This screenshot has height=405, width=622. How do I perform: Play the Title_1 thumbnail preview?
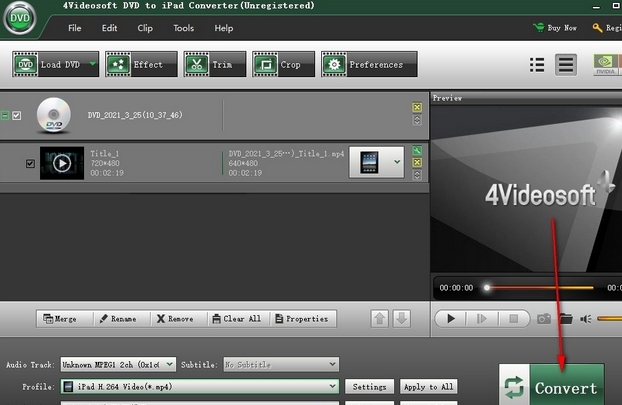coord(62,163)
